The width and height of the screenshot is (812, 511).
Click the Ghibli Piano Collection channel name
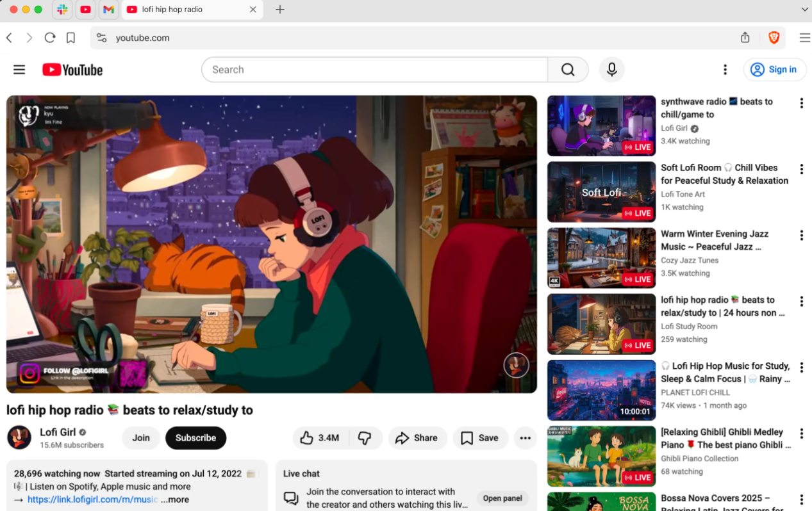click(699, 458)
